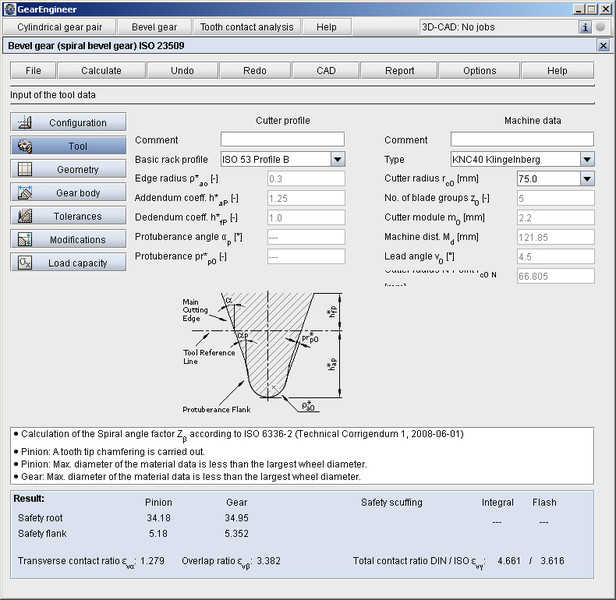Open the Modifications section
Viewport: 616px width, 600px height.
(x=69, y=239)
